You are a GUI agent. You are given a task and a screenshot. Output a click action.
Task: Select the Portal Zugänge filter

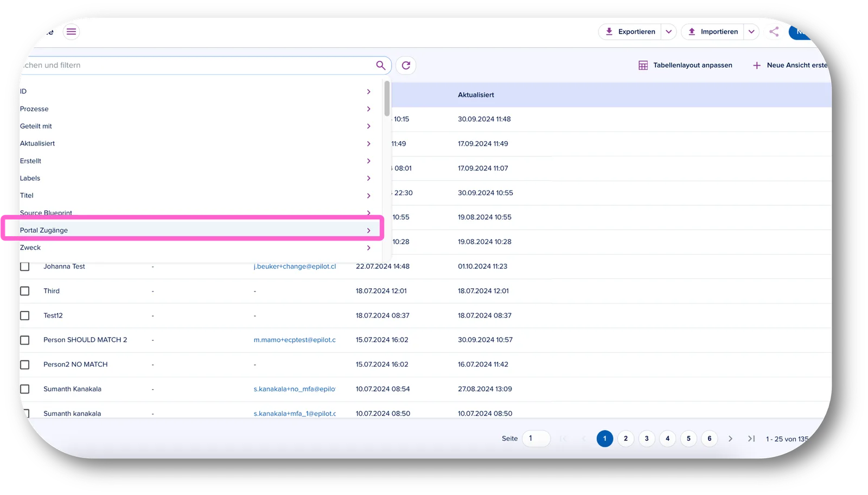coord(196,230)
